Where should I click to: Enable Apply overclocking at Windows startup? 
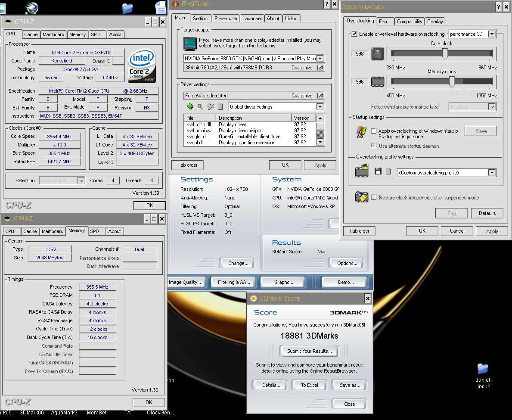[x=373, y=131]
